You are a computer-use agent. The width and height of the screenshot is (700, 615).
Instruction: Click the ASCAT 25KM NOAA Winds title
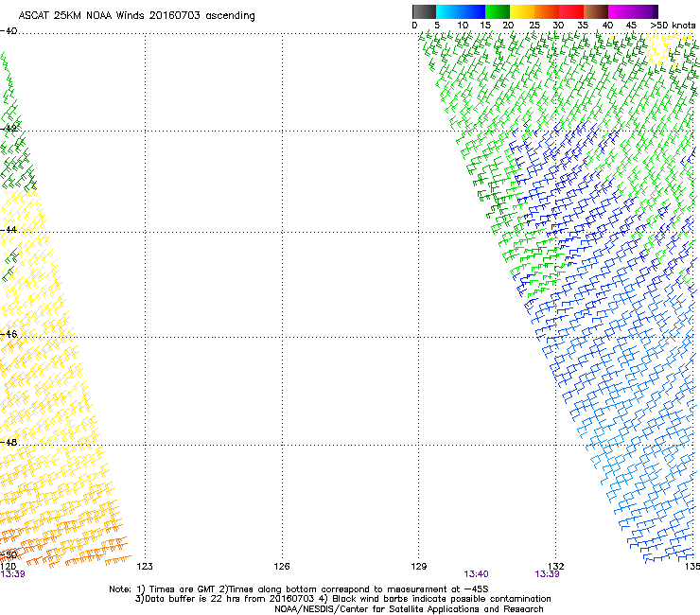tap(136, 16)
